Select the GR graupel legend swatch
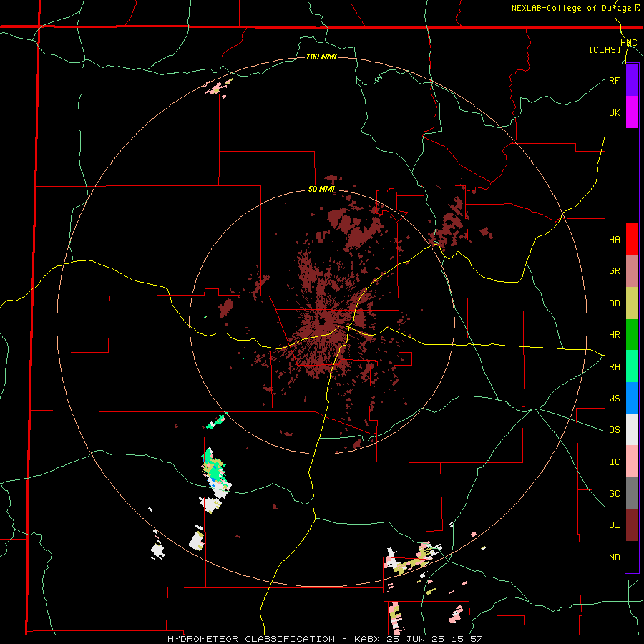The image size is (644, 644). (632, 271)
